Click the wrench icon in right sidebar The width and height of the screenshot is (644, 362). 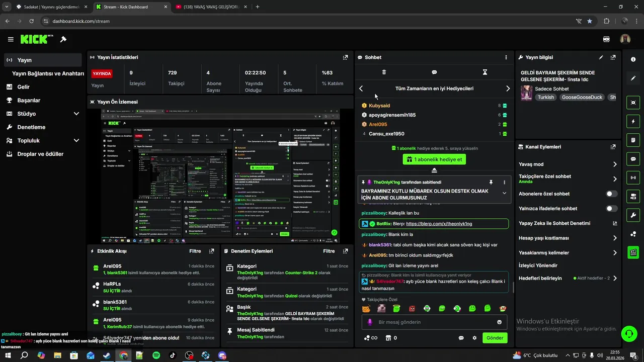[x=633, y=215]
